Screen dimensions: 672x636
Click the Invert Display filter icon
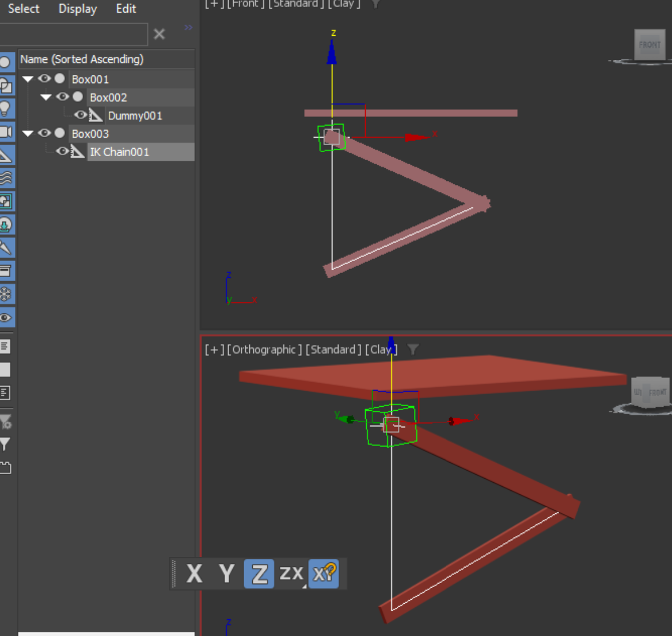click(x=5, y=393)
